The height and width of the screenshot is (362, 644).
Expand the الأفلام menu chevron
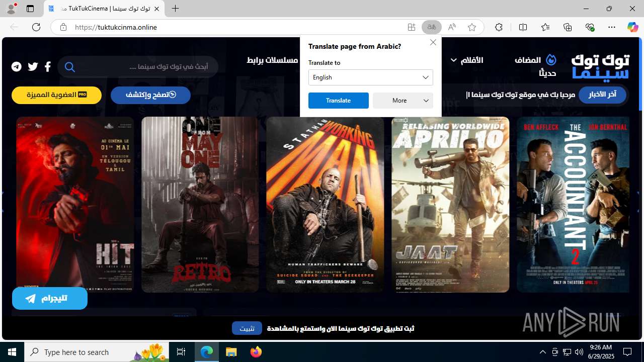coord(454,60)
